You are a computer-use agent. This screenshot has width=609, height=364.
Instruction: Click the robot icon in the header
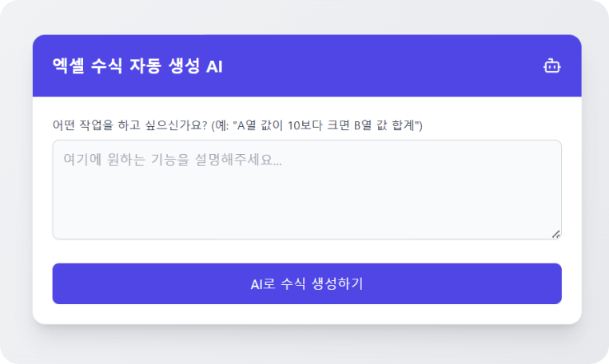pos(552,65)
